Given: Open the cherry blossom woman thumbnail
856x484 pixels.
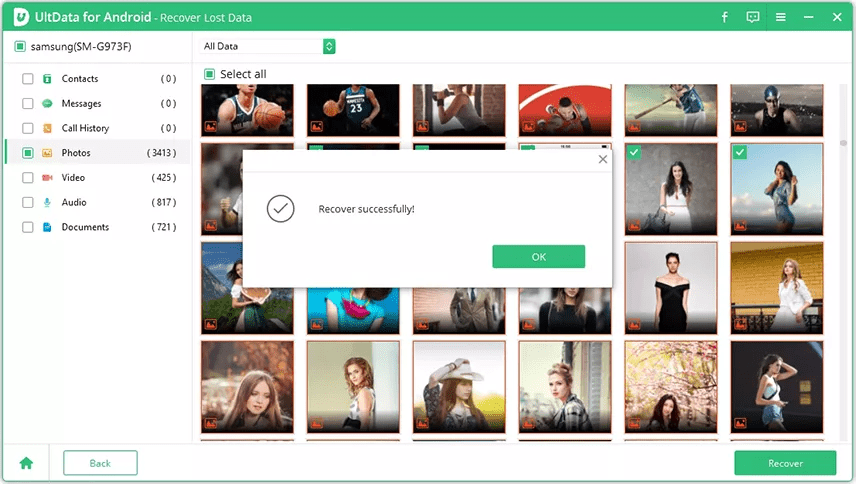Looking at the screenshot, I should pos(671,387).
